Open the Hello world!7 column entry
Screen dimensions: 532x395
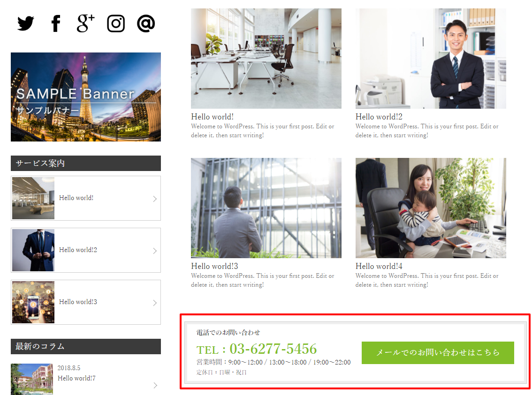[86, 379]
